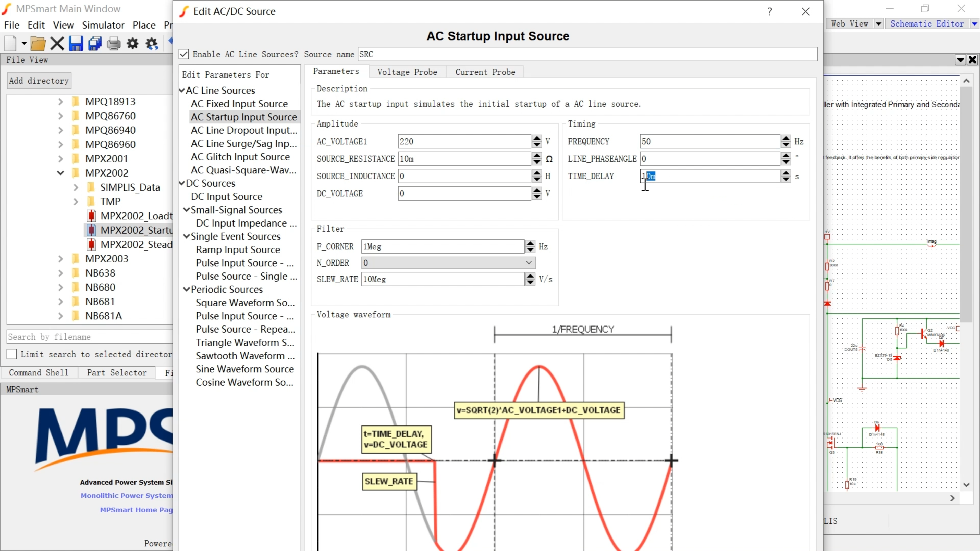Check Limit search to selected directory
The width and height of the screenshot is (980, 551).
(12, 354)
